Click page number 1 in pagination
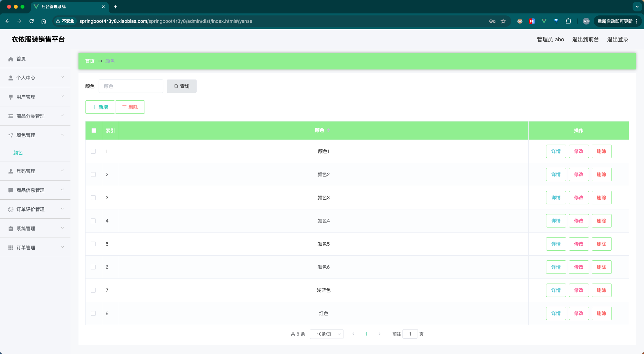Screen dimensions: 644x354 pyautogui.click(x=367, y=334)
